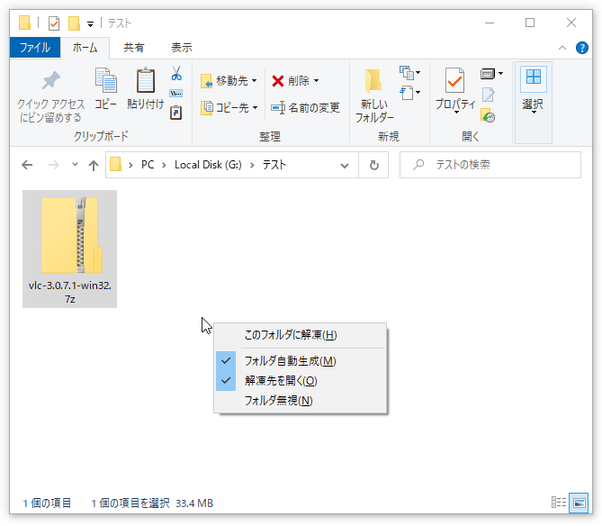Toggle フォルダ自動生成(M) option
Image resolution: width=602 pixels, height=526 pixels.
point(300,361)
